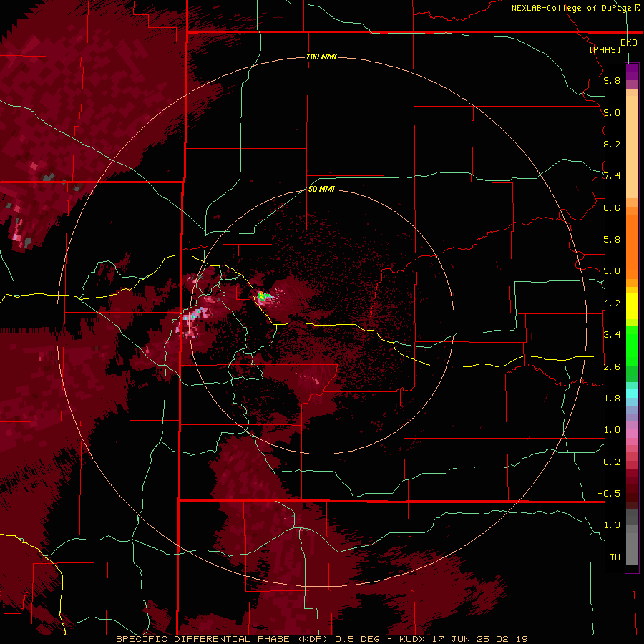644x644 pixels.
Task: Click the SPECIFIC DIFFERENTIAL PHASE (KDP) title text
Action: coord(223,639)
